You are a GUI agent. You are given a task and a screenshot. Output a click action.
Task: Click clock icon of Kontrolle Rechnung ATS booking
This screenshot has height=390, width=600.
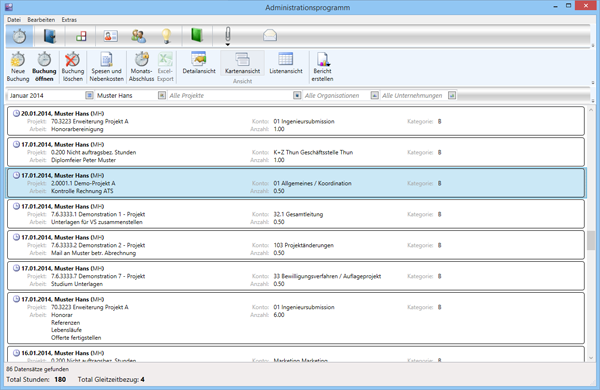click(16, 175)
